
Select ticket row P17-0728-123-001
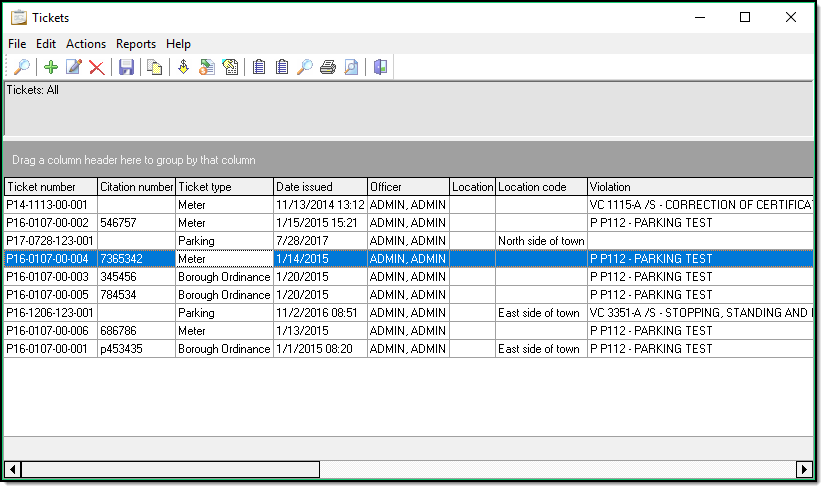50,241
